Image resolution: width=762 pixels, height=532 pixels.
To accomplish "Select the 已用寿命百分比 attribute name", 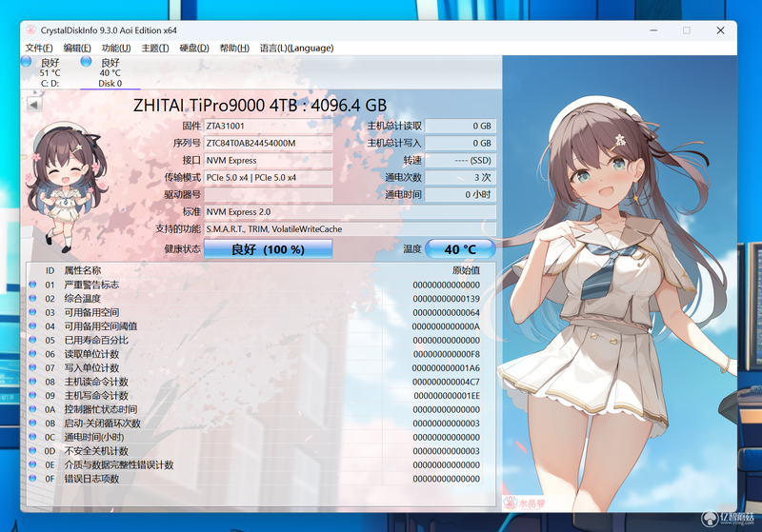I will pos(96,341).
